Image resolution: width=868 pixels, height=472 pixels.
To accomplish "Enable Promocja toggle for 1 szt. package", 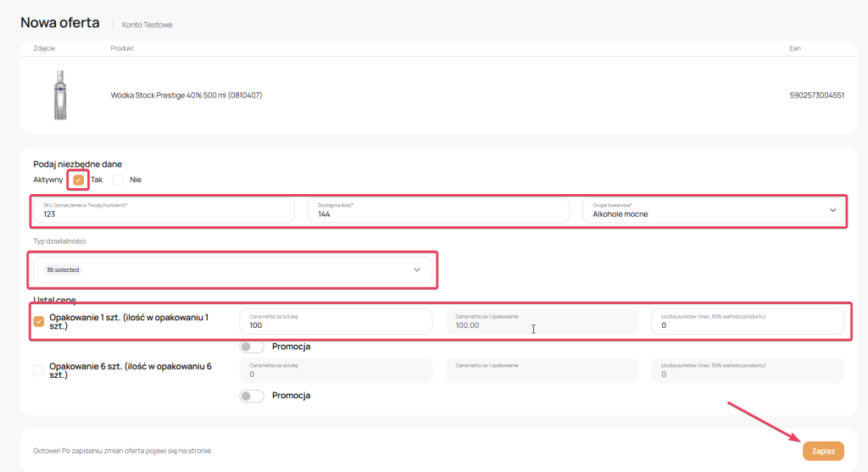I will tap(252, 347).
